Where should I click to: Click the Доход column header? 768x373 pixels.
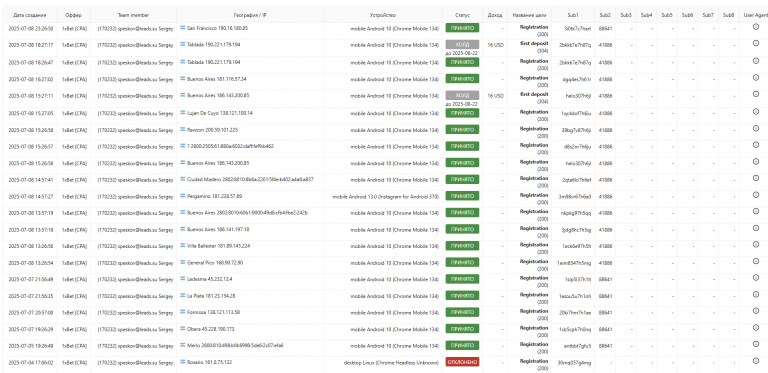495,15
